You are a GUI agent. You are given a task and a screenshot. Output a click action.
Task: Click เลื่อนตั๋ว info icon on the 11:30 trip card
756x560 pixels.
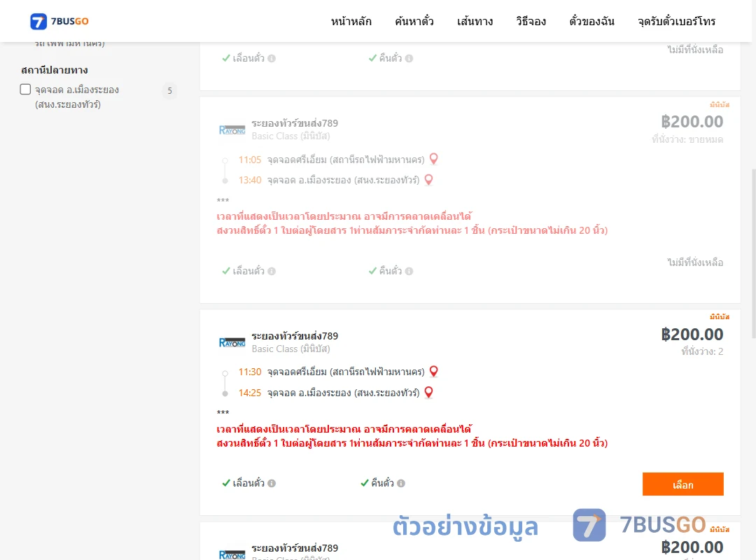coord(272,483)
